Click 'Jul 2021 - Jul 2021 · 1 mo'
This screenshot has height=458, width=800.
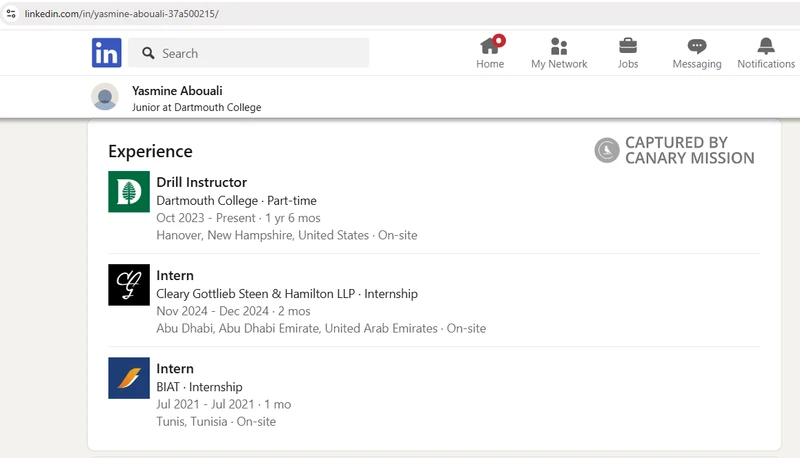(223, 404)
